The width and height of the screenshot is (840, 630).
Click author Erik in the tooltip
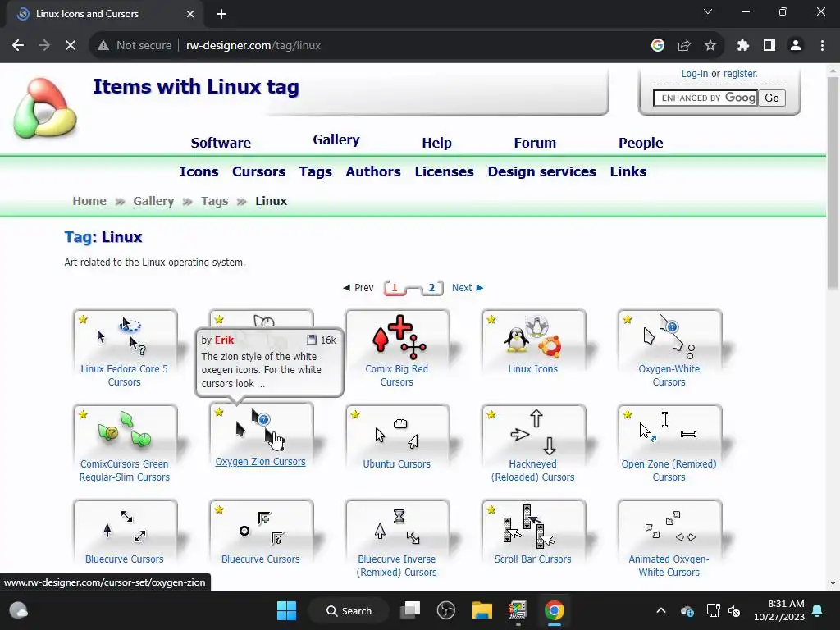(225, 340)
